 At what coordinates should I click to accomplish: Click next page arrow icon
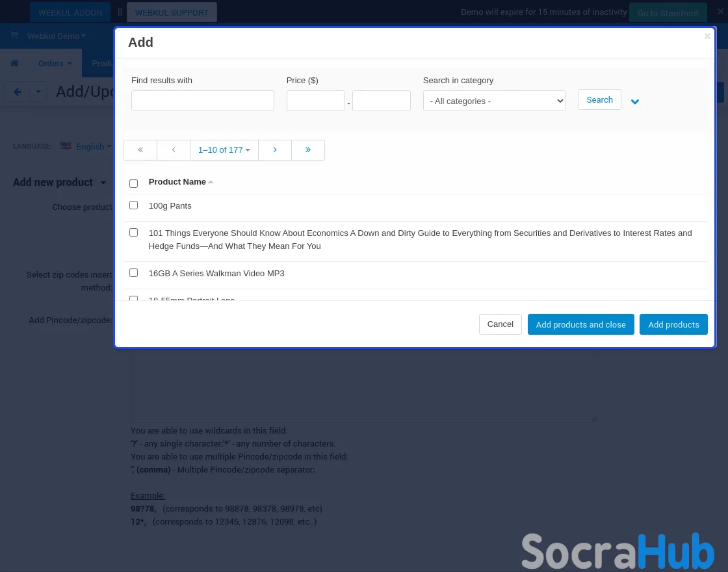(275, 150)
